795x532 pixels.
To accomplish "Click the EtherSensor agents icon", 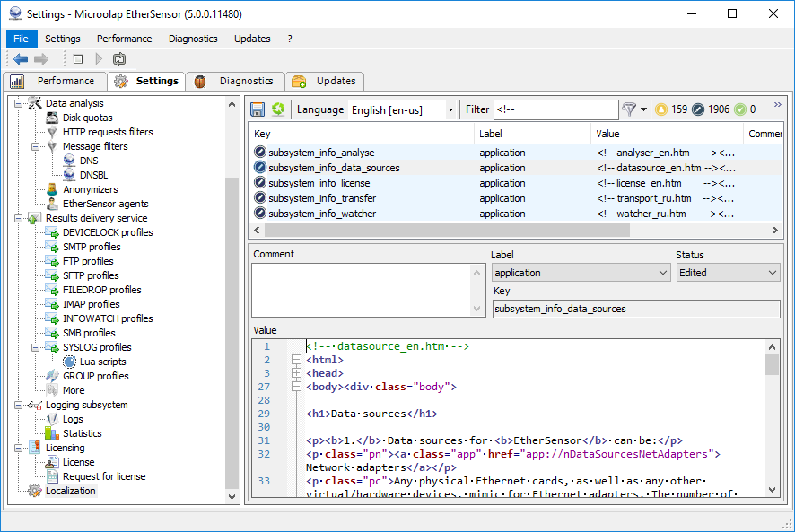I will pyautogui.click(x=52, y=204).
